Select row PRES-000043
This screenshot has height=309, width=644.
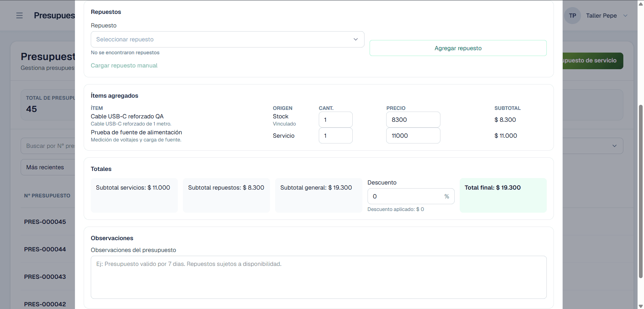(45, 277)
